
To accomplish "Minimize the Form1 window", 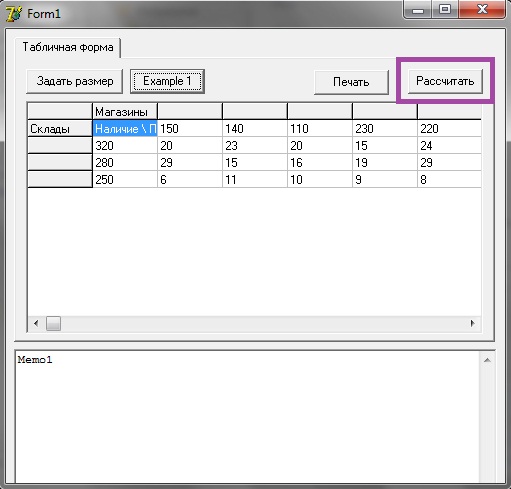I will 418,10.
